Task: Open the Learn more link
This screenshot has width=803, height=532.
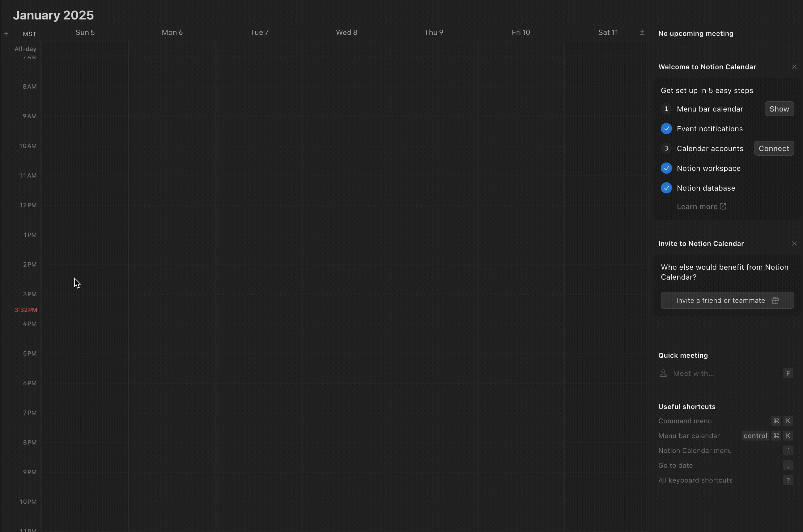Action: 701,207
